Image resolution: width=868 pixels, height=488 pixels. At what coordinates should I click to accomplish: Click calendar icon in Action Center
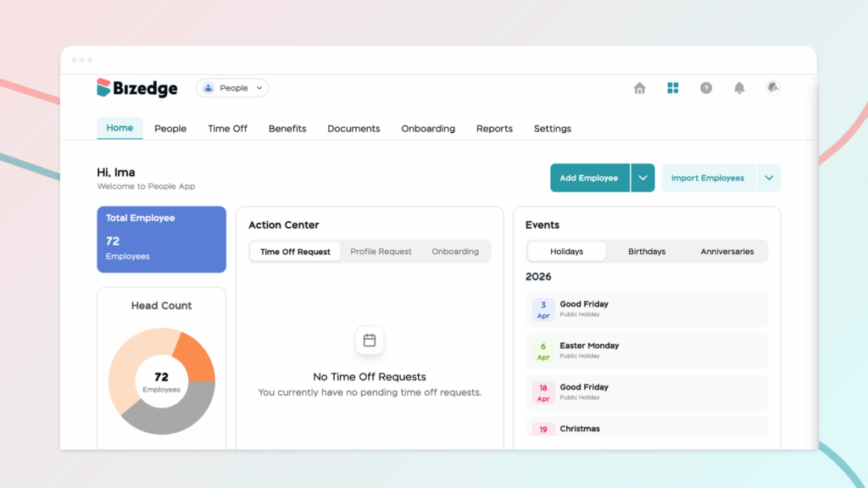point(370,341)
